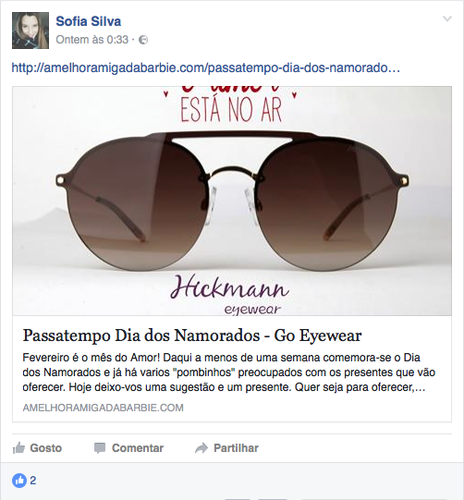The height and width of the screenshot is (500, 464).
Task: Click the ESTÁ NO AR banner text
Action: [231, 110]
